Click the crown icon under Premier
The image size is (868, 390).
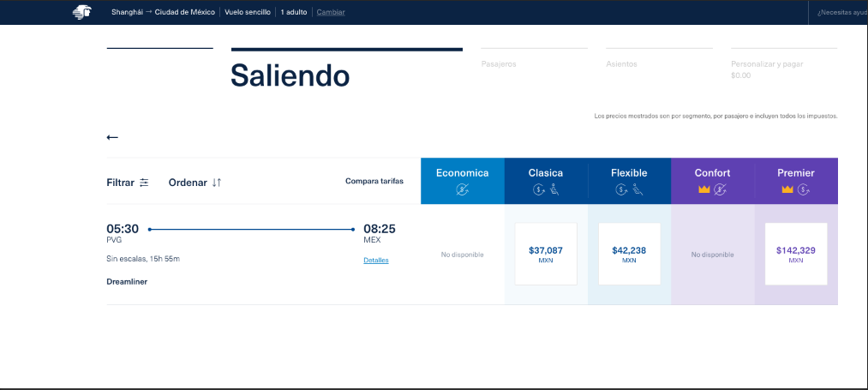pos(787,189)
